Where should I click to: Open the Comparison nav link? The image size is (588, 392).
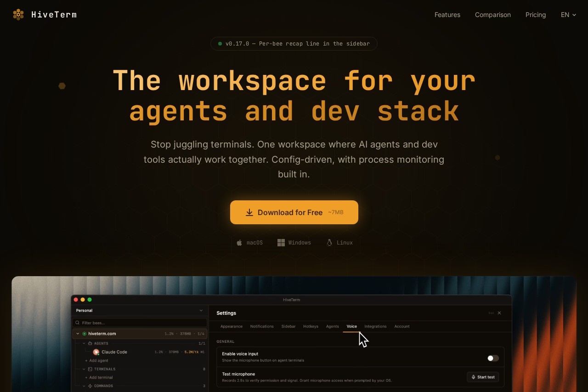click(x=493, y=15)
